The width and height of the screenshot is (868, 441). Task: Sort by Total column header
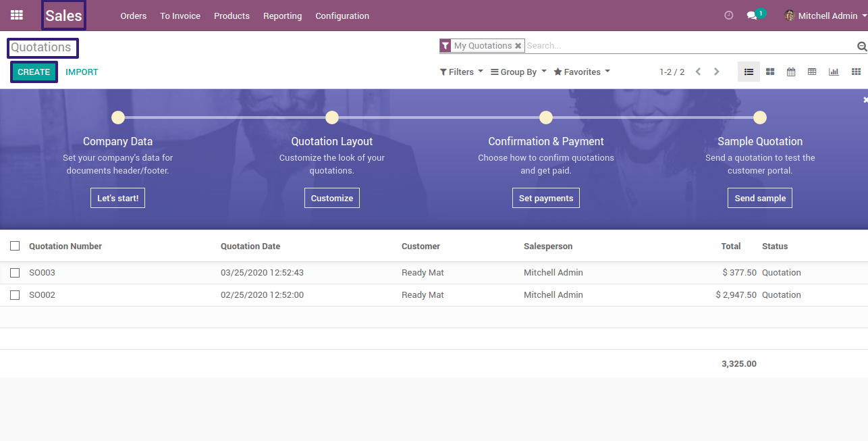(x=731, y=246)
